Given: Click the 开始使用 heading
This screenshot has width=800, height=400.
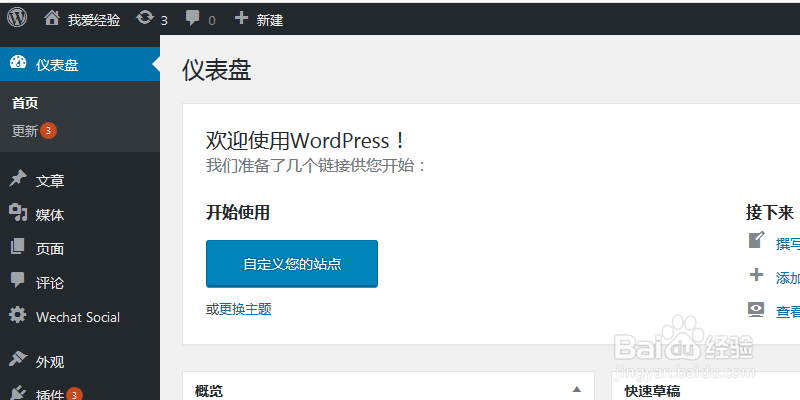Looking at the screenshot, I should click(x=238, y=212).
